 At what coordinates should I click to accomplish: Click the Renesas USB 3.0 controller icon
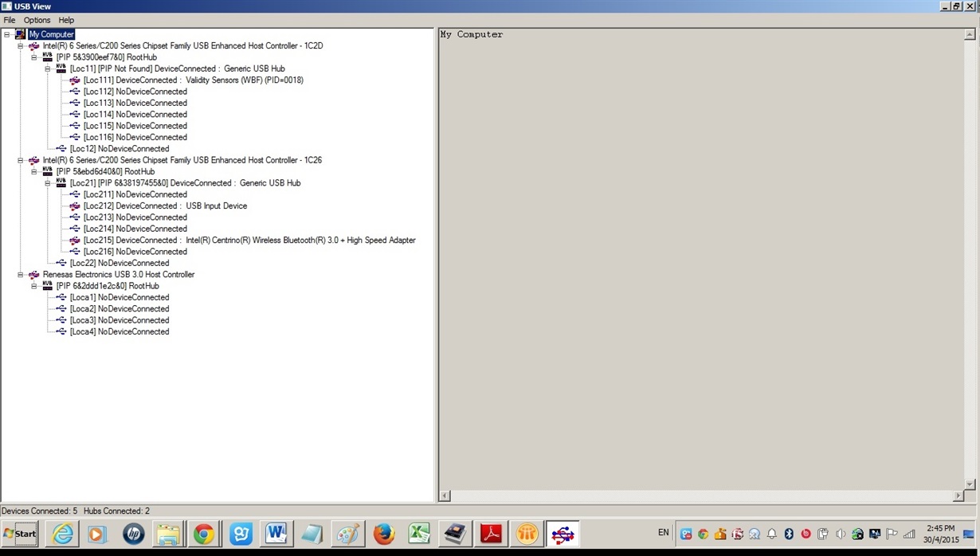coord(33,275)
